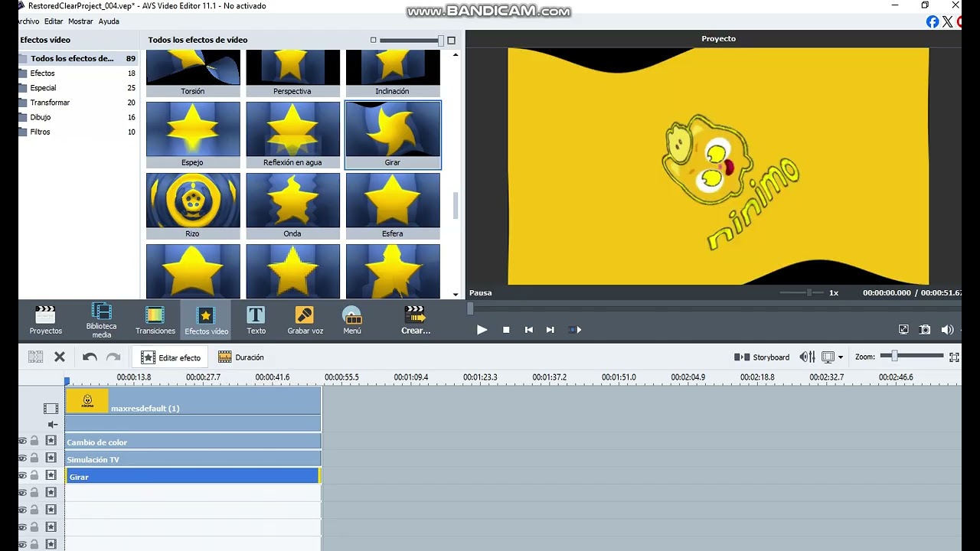Click the video track filmstrip icon

51,409
